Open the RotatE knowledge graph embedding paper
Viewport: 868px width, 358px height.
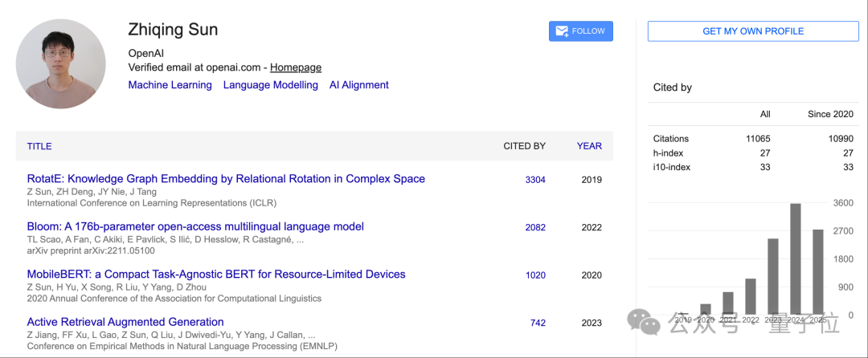tap(226, 179)
